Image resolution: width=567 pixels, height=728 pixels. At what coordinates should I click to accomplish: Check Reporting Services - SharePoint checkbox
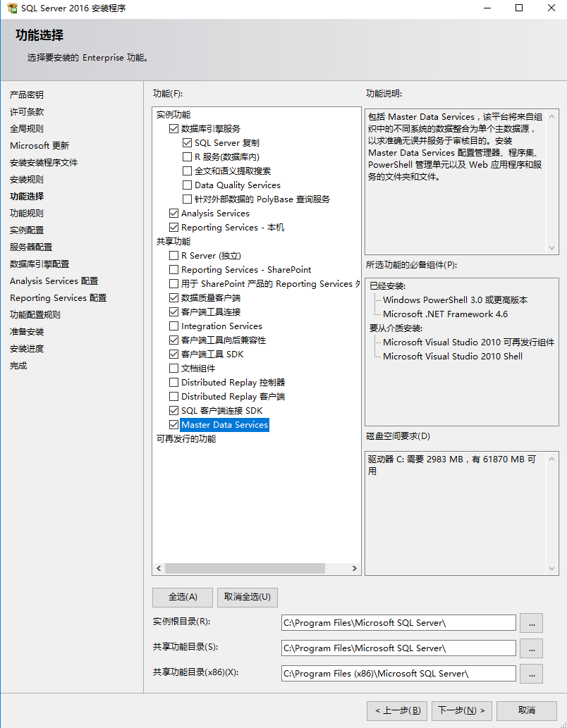coord(173,269)
